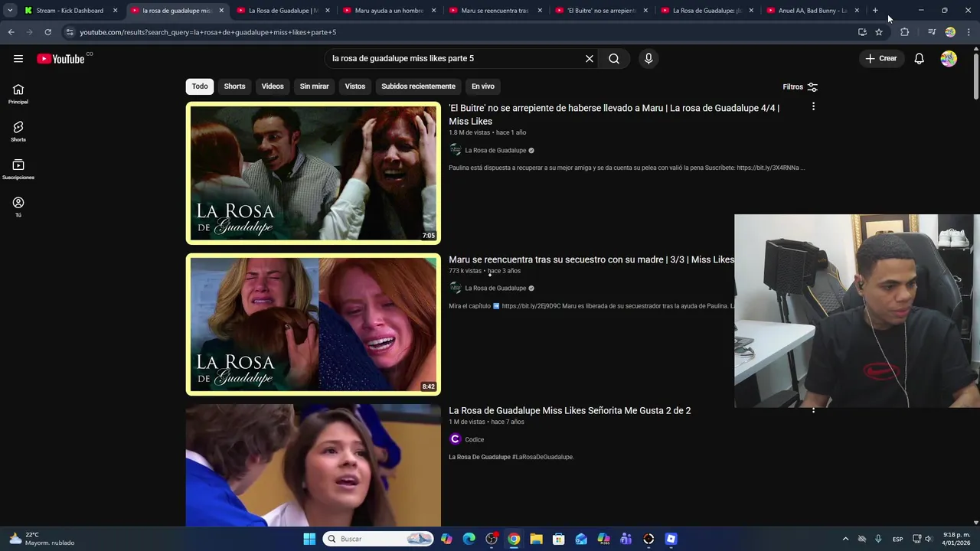Screen dimensions: 980x551
Task: Click the Windows taskbar Buscar search box
Action: point(378,539)
